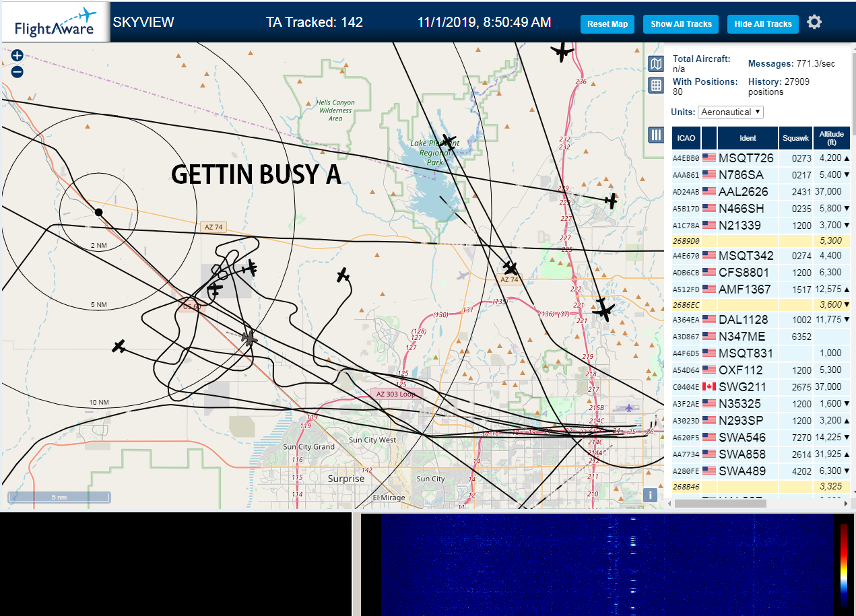The height and width of the screenshot is (616, 856).
Task: Select aircraft row OXF112
Action: [761, 370]
